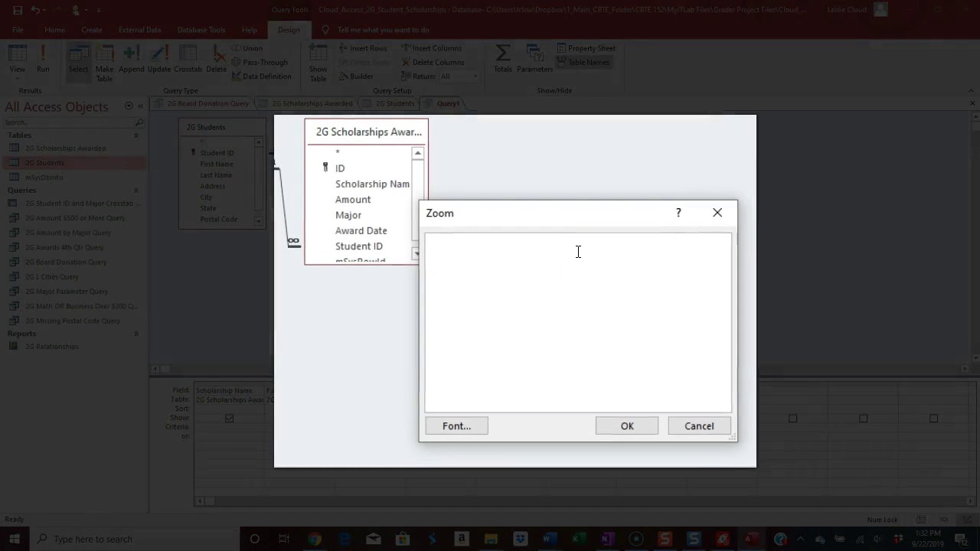Click the Delete query icon
Screen dimensions: 980x551
click(x=217, y=60)
